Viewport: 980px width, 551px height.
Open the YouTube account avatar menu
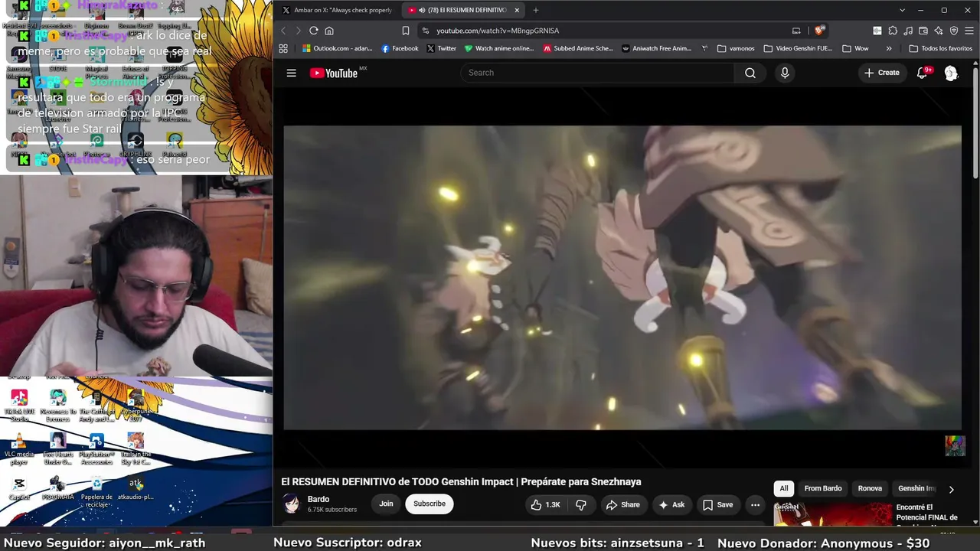coord(951,73)
